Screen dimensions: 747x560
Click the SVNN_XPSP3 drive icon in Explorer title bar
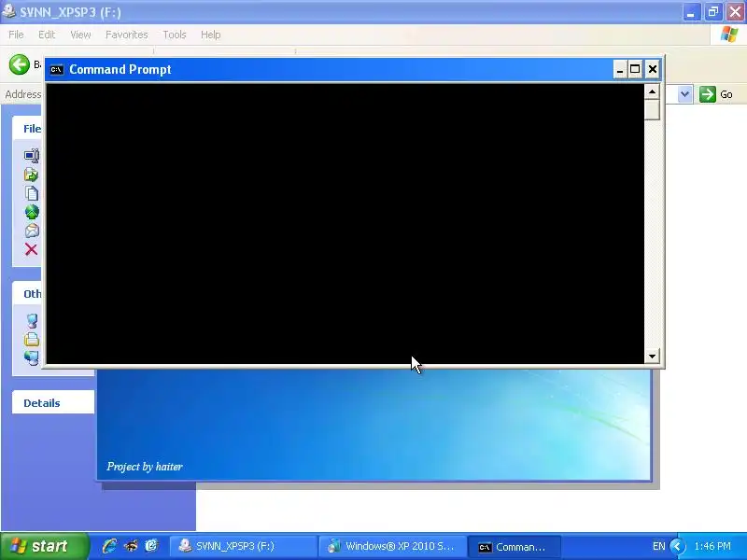pyautogui.click(x=8, y=11)
